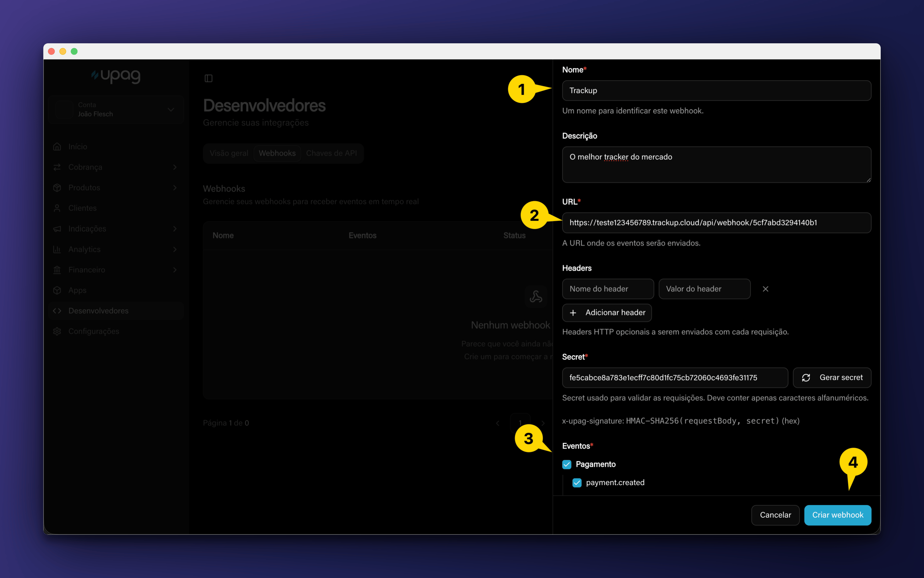
Task: Switch to the Visão geral tab
Action: [229, 153]
